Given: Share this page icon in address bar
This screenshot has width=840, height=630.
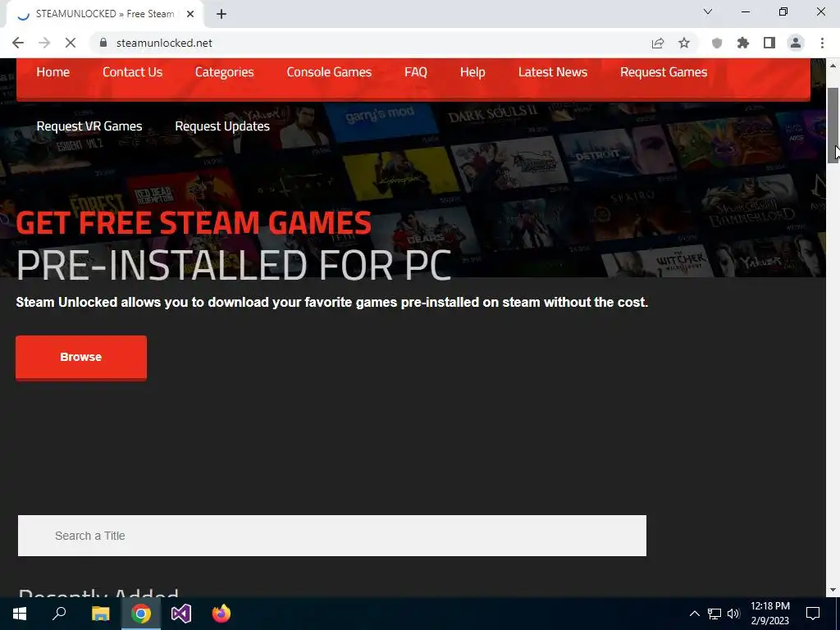Looking at the screenshot, I should click(x=658, y=43).
